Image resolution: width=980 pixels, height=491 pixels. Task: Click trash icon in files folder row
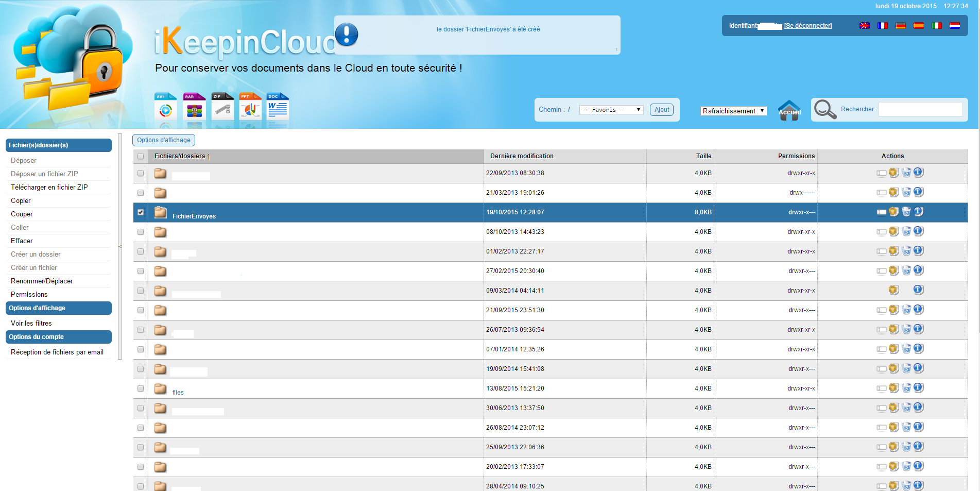906,388
